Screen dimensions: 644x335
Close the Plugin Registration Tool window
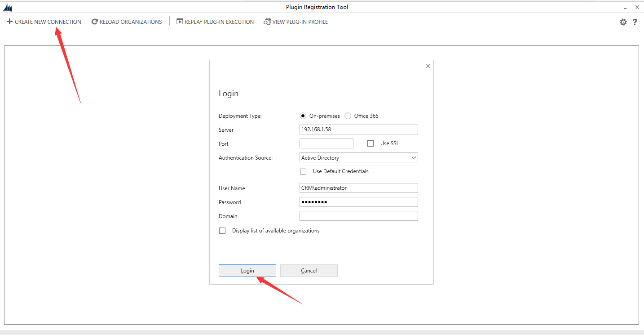(637, 7)
